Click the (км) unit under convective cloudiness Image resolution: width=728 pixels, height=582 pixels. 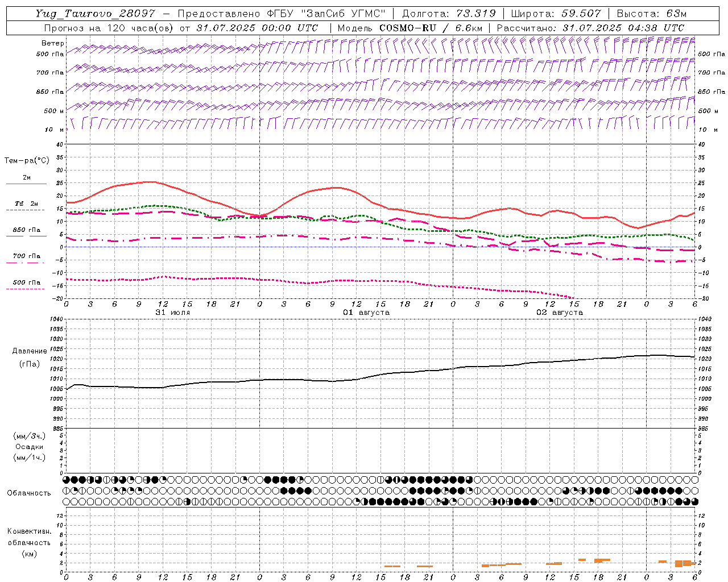30,554
